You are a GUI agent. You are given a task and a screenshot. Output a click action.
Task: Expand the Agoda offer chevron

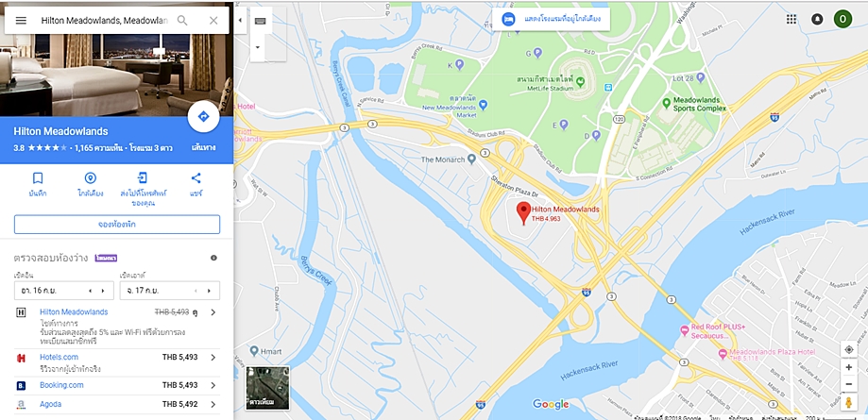click(x=213, y=405)
